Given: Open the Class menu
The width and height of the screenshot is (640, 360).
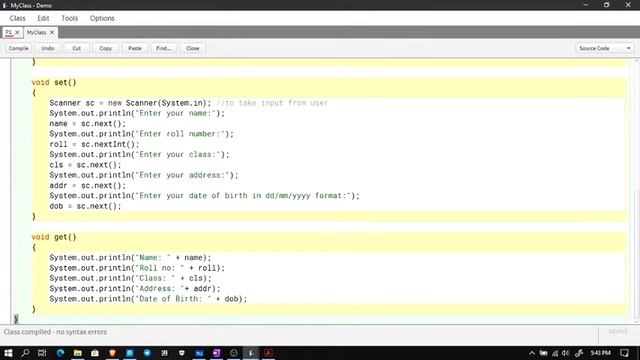Looking at the screenshot, I should click(18, 18).
